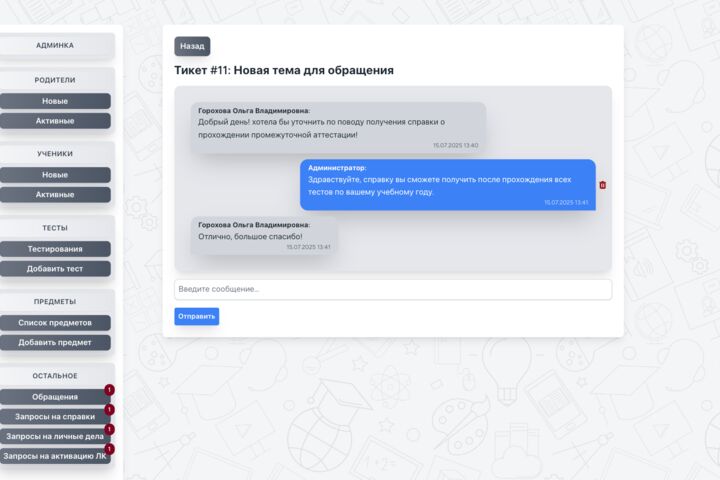Open Запросы на активацию ЛК
The height and width of the screenshot is (480, 720).
[x=55, y=456]
